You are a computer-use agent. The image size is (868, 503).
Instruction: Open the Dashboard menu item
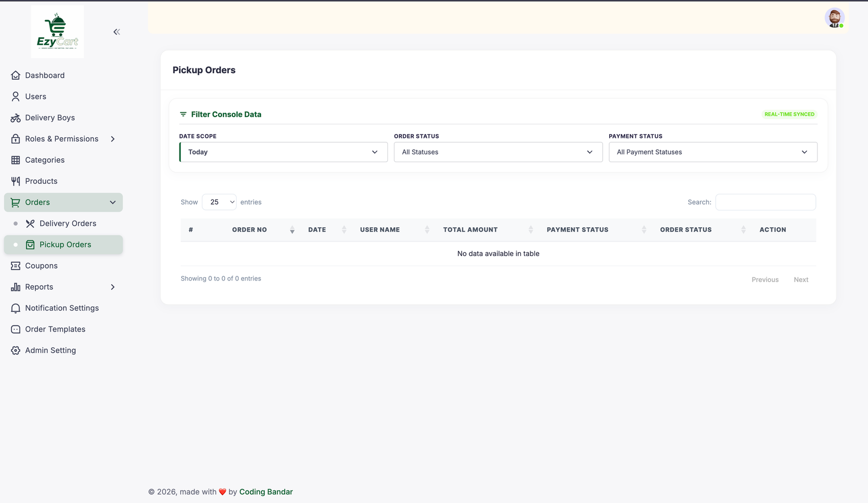63,75
